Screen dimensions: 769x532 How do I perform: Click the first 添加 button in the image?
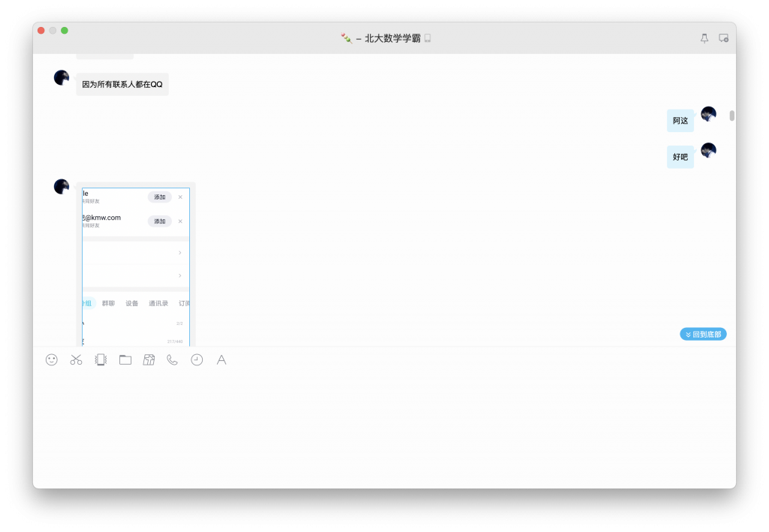[159, 197]
